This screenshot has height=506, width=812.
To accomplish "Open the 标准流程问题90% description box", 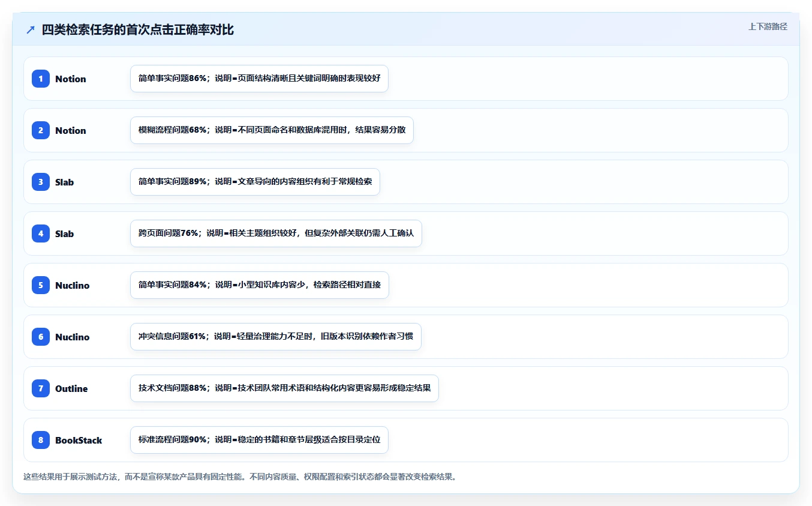I will [x=259, y=440].
